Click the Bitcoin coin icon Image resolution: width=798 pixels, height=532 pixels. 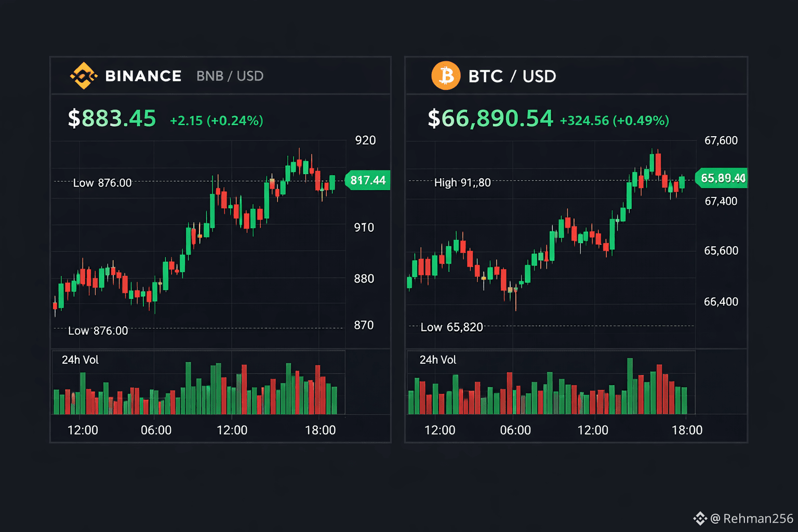tap(446, 76)
